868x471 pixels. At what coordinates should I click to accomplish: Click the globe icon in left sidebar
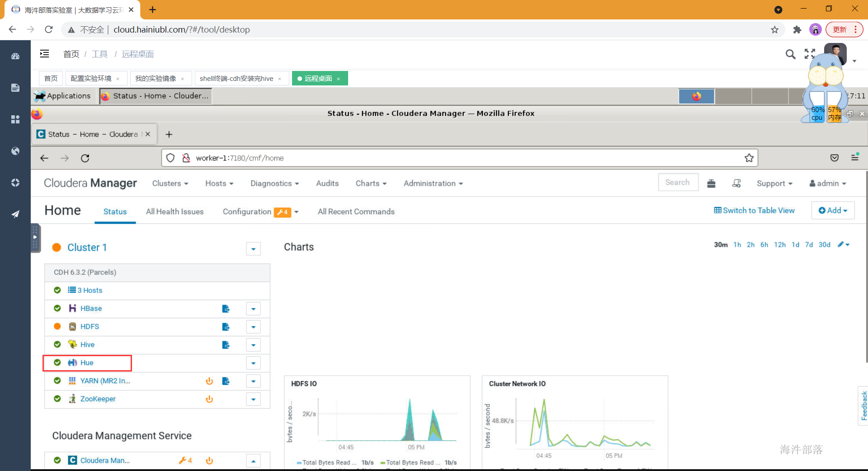click(15, 151)
